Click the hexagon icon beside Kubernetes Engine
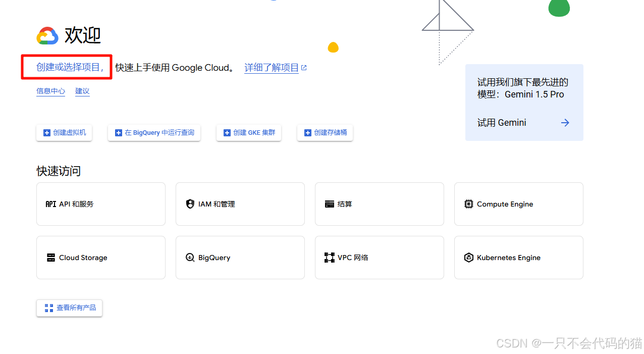644x354 pixels. click(469, 258)
